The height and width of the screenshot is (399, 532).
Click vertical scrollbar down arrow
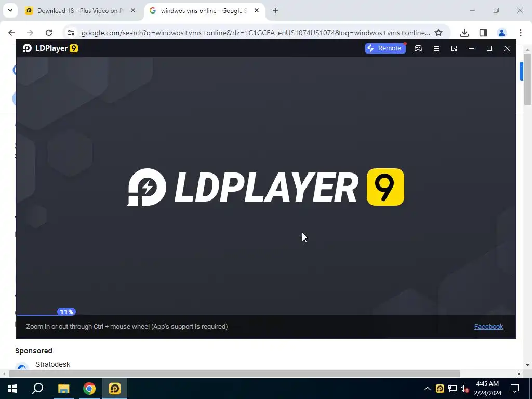(x=527, y=365)
